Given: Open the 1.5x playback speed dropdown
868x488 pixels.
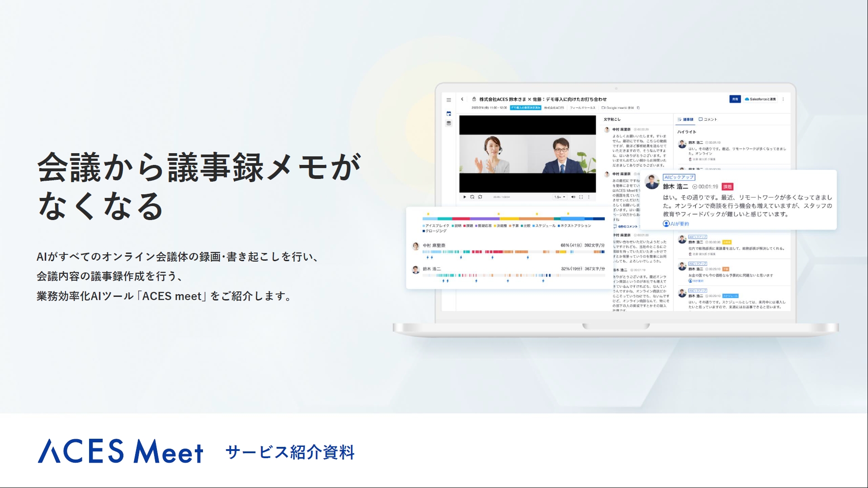Looking at the screenshot, I should point(560,197).
